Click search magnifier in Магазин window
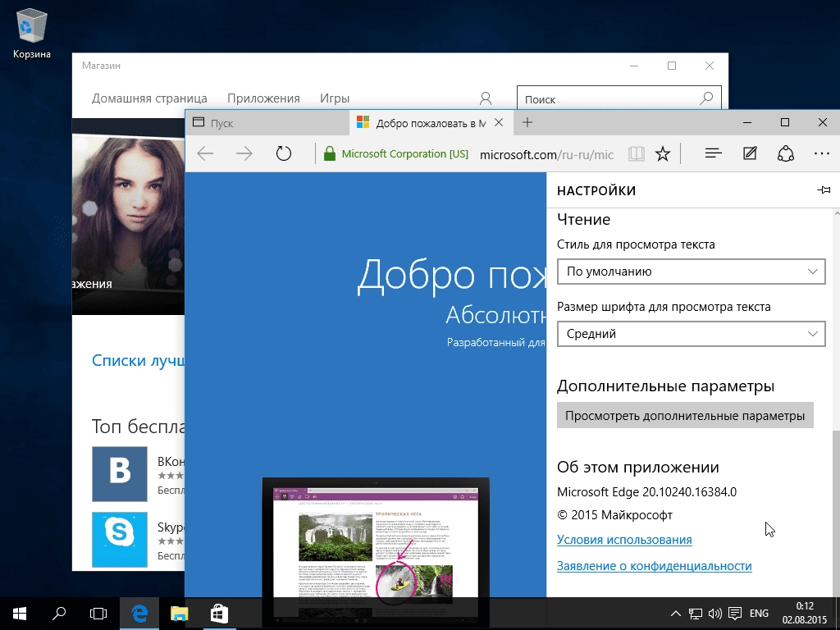The height and width of the screenshot is (630, 840). coord(706,98)
